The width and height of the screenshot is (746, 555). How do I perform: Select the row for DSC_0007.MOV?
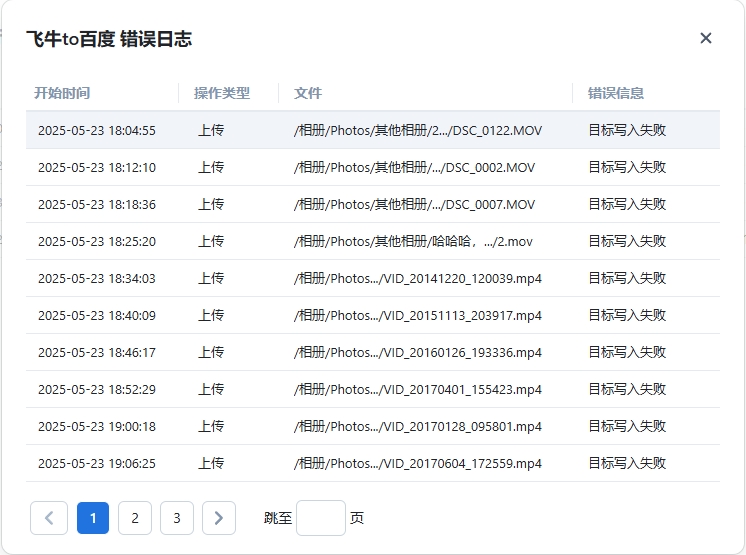pyautogui.click(x=373, y=204)
